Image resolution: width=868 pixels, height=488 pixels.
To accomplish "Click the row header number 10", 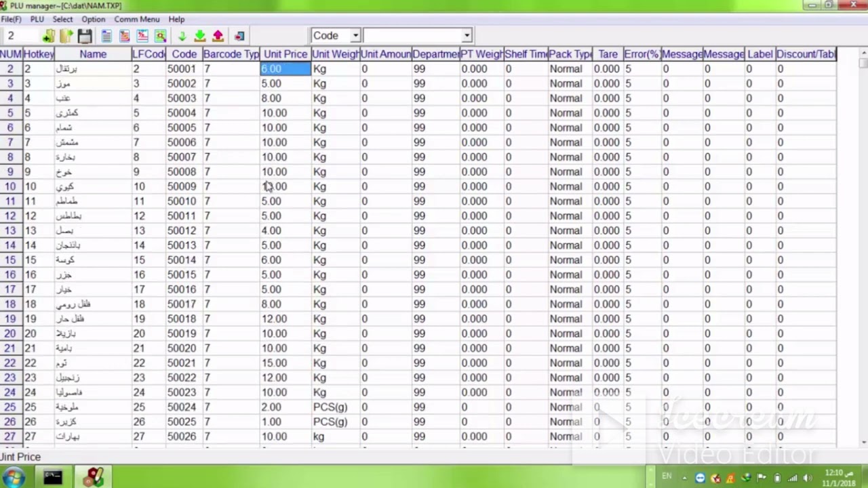I will 10,186.
